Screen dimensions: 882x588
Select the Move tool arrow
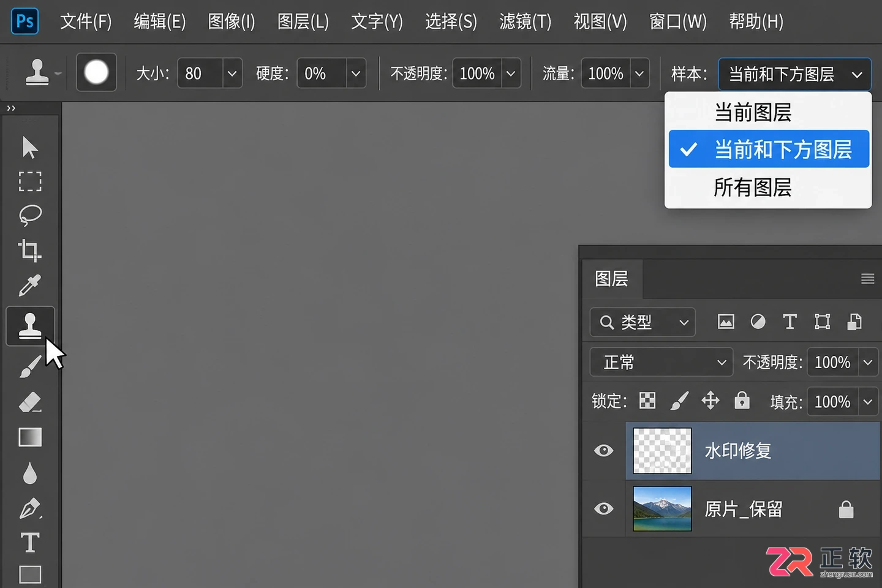click(x=29, y=147)
